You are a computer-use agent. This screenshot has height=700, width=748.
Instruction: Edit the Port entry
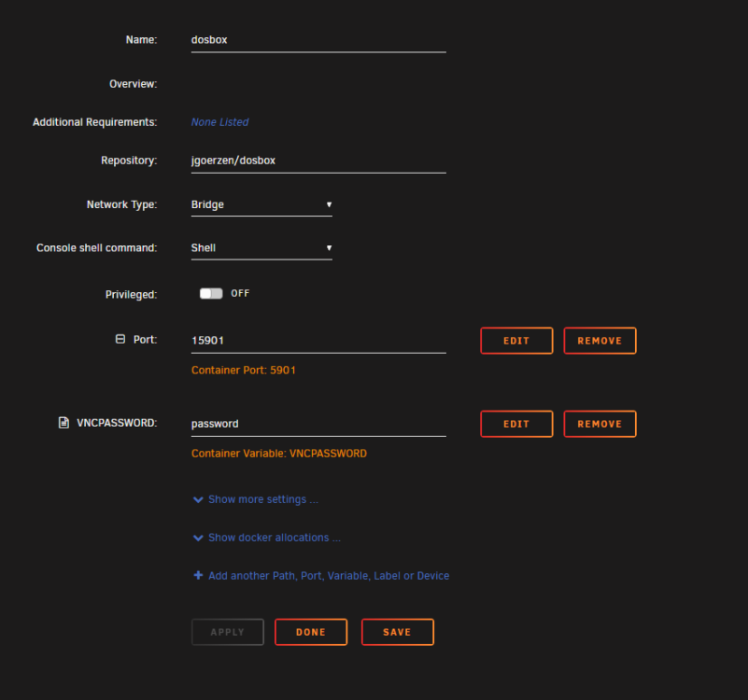pyautogui.click(x=516, y=341)
